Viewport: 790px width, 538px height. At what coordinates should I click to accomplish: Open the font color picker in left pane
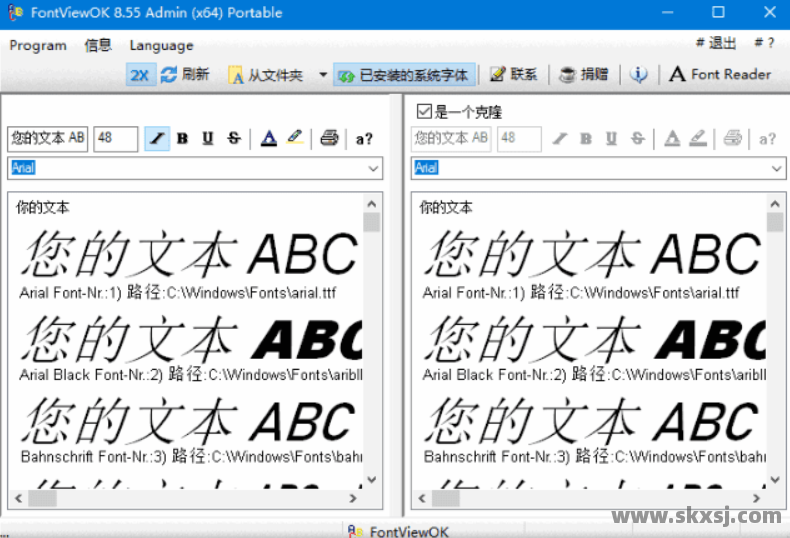pyautogui.click(x=268, y=139)
